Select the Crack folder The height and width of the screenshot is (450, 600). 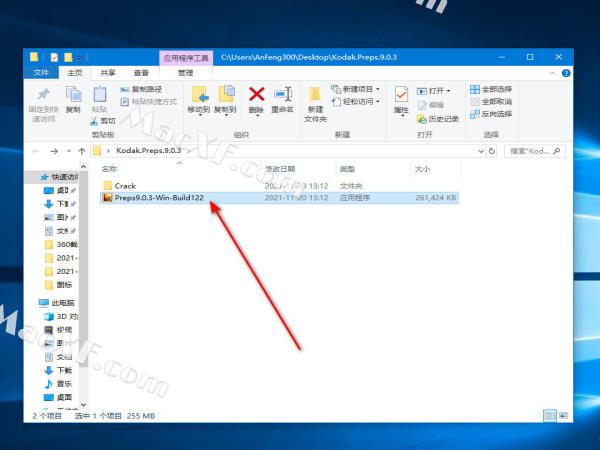[x=125, y=186]
